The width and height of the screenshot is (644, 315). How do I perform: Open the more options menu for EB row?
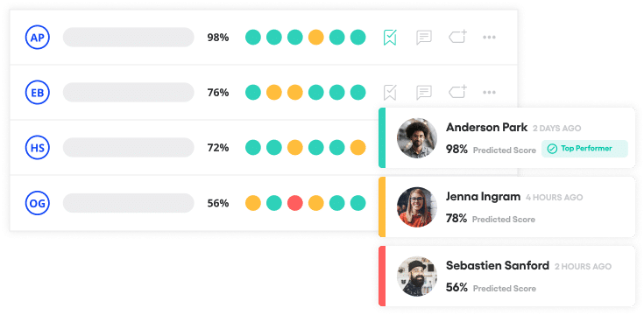coord(489,92)
